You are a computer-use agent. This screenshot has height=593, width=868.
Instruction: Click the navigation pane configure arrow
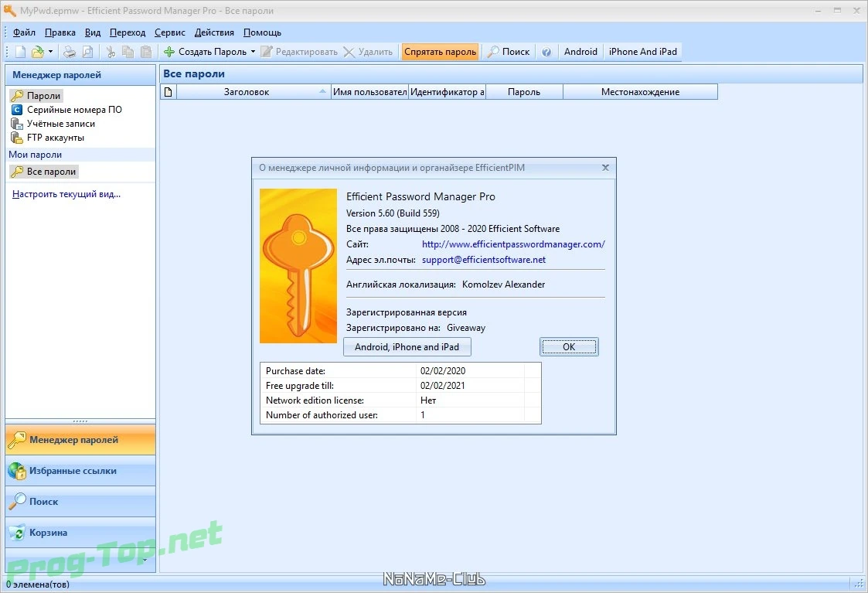pyautogui.click(x=145, y=561)
